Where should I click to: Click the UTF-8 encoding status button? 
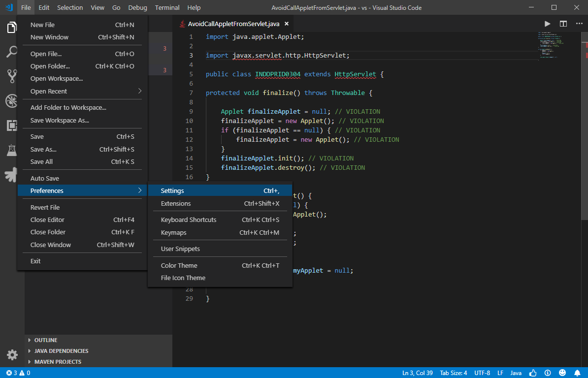pyautogui.click(x=482, y=373)
